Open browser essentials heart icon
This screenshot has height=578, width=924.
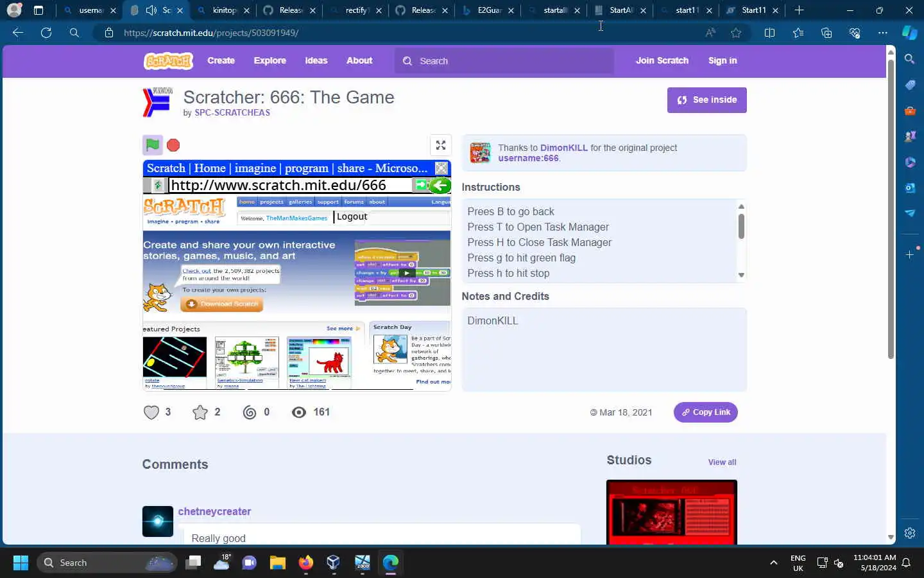tap(855, 33)
